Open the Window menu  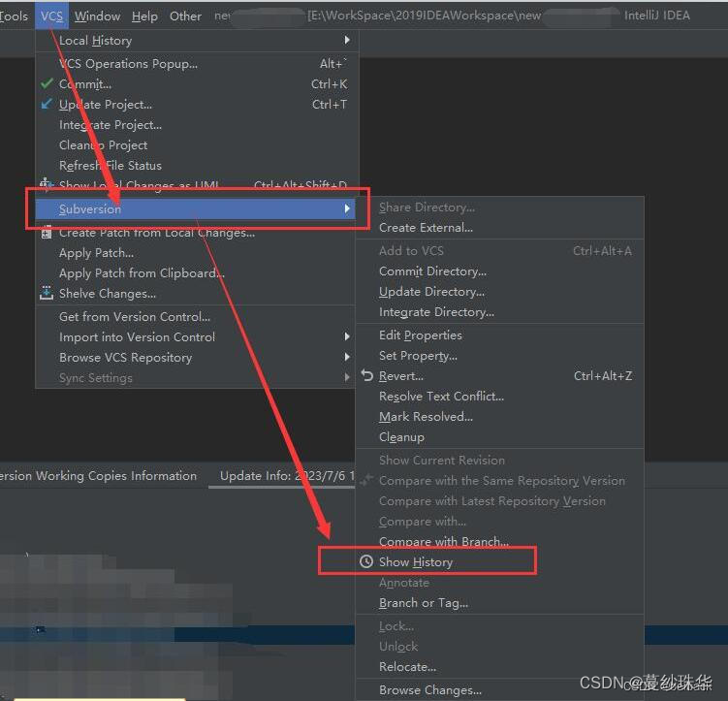97,16
